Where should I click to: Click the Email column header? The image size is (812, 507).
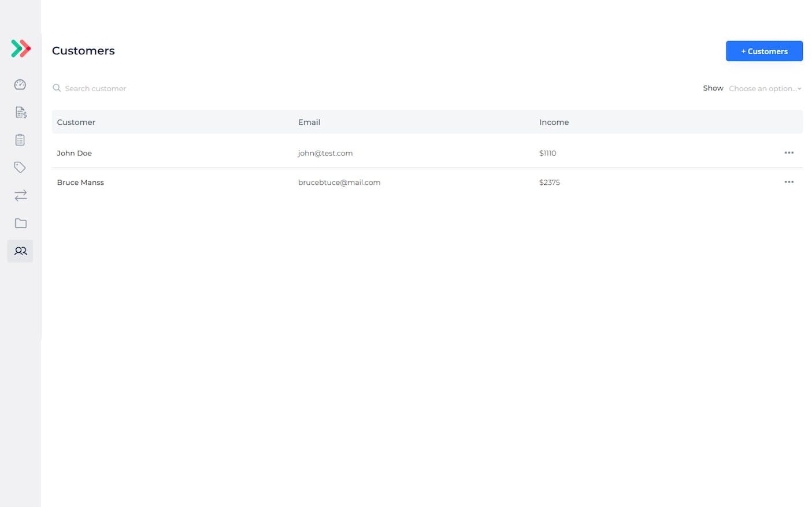click(x=309, y=122)
